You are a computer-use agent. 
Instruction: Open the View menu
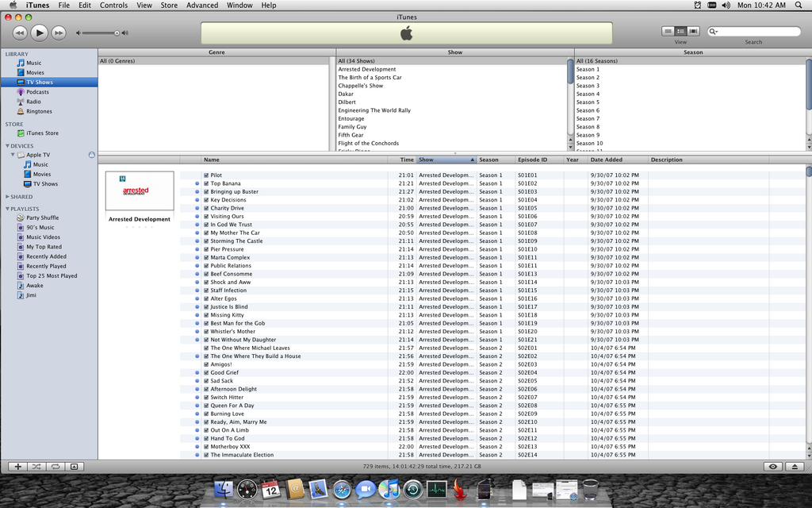[144, 6]
